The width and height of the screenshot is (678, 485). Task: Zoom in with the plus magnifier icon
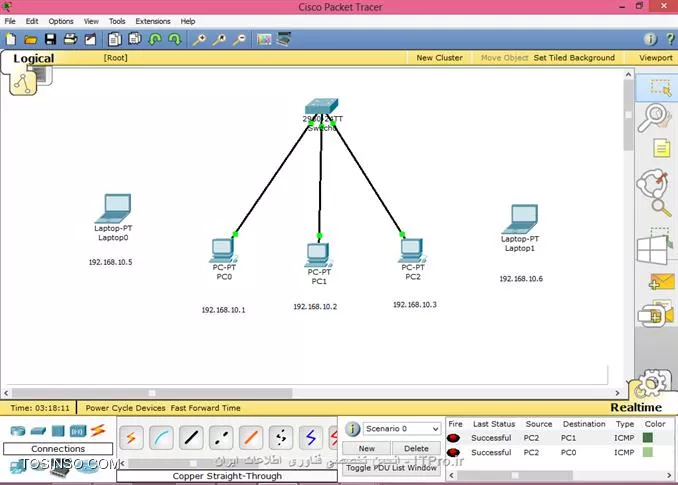pos(199,40)
